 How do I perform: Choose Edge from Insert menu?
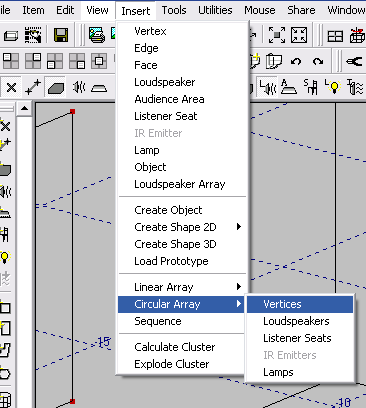click(x=182, y=48)
